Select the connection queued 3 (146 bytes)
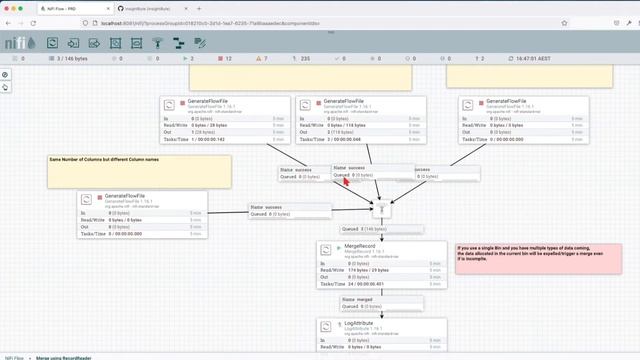640x360 pixels. [382, 229]
